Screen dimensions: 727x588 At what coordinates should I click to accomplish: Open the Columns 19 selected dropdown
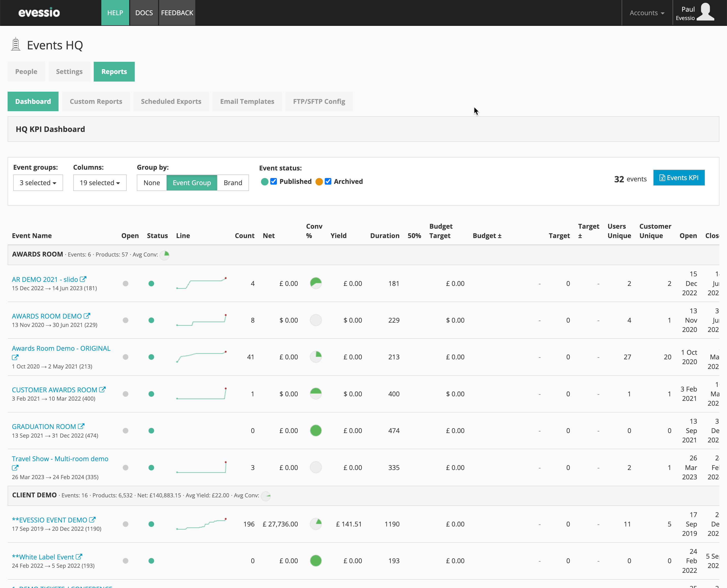click(100, 183)
